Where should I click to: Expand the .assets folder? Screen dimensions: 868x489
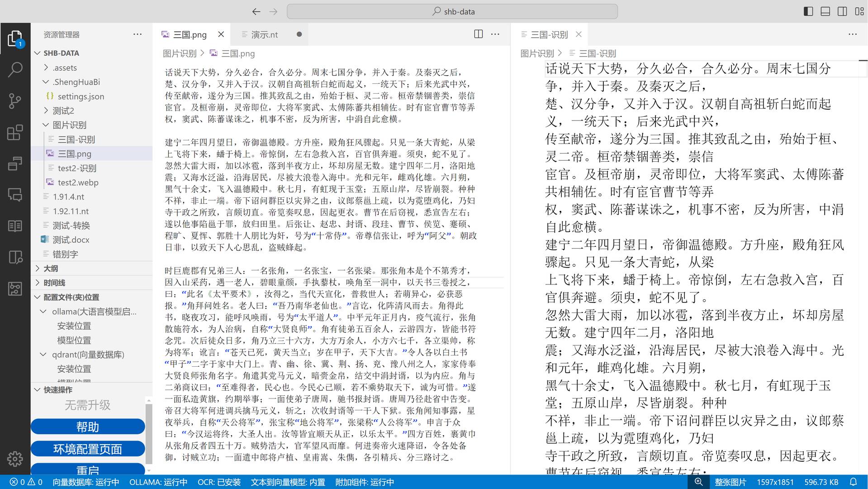tap(65, 67)
